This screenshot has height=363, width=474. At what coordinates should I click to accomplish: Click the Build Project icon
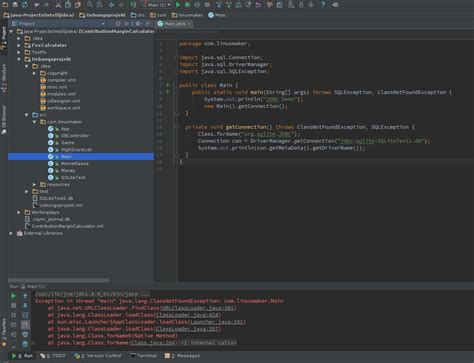pos(133,5)
